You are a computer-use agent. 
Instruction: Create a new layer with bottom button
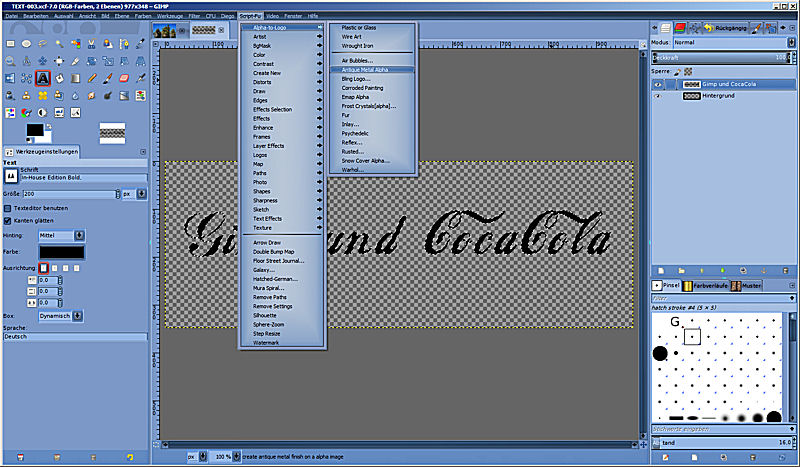tap(661, 271)
